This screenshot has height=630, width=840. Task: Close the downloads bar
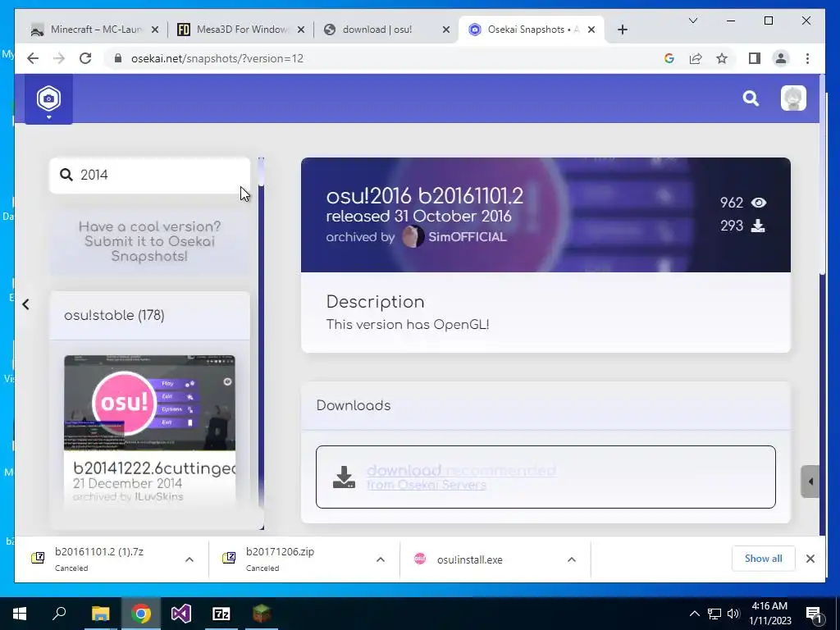[810, 559]
